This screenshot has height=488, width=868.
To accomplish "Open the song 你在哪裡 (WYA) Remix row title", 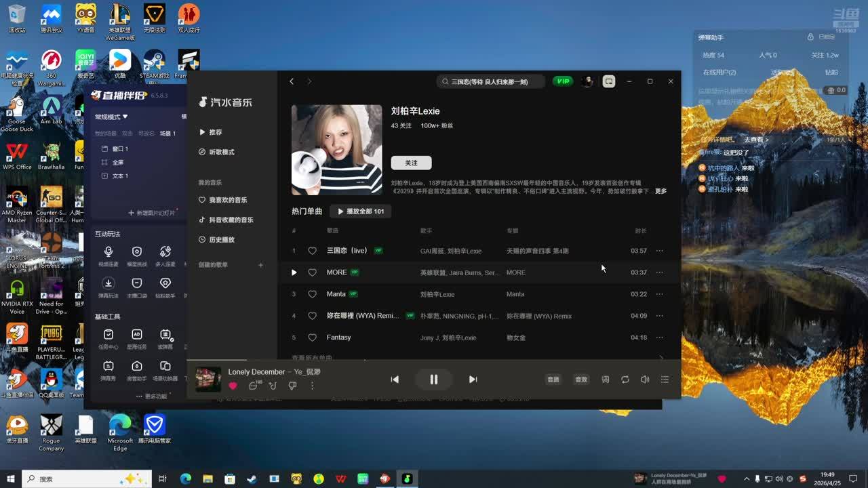I will pos(363,316).
